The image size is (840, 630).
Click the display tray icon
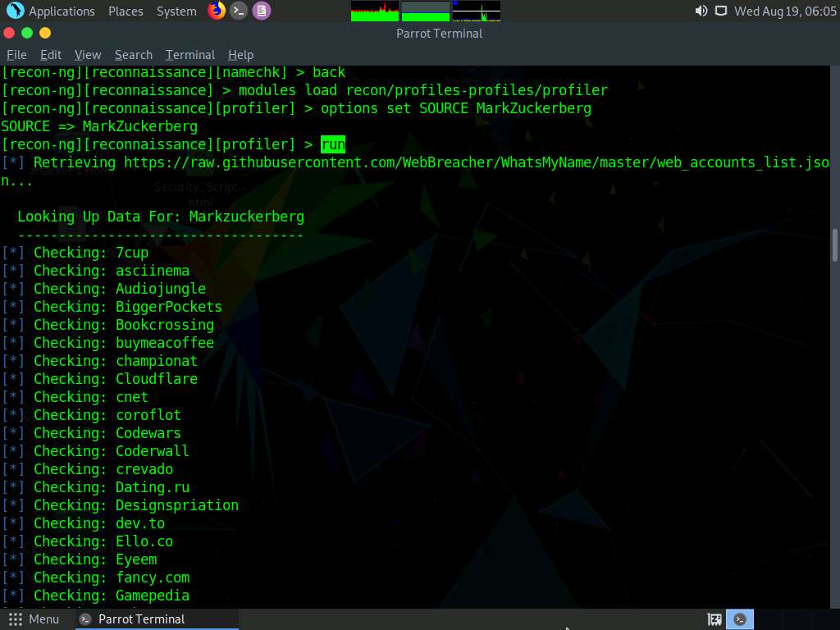[721, 11]
